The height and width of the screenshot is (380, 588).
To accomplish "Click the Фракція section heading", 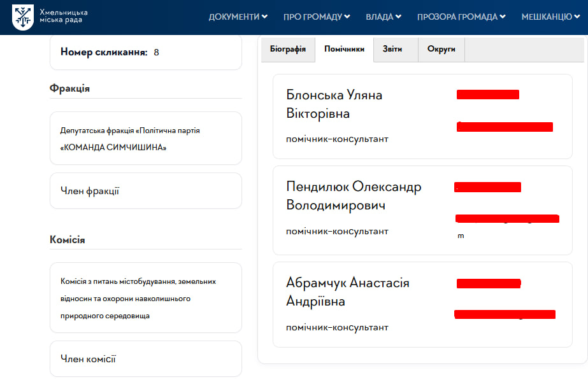I will tap(69, 88).
